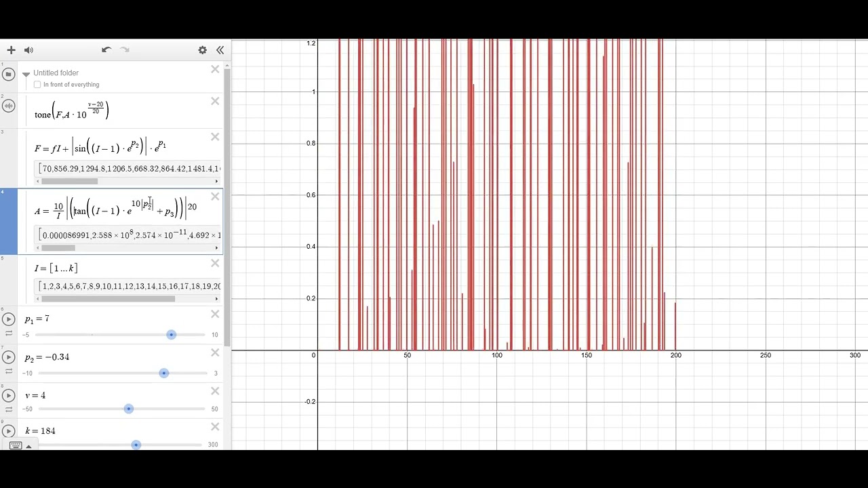Change the p1 animation loop mode
868x488 pixels.
pyautogui.click(x=9, y=333)
